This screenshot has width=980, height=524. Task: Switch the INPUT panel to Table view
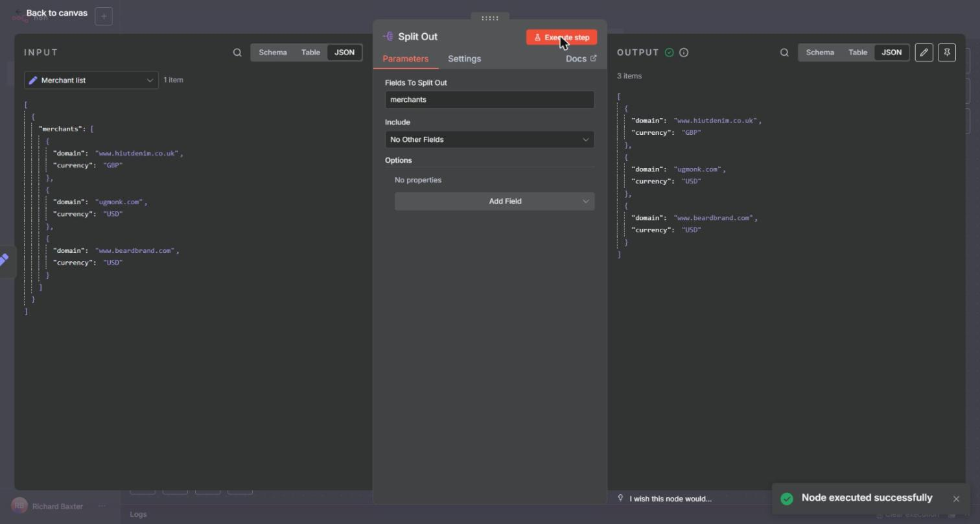pos(310,53)
